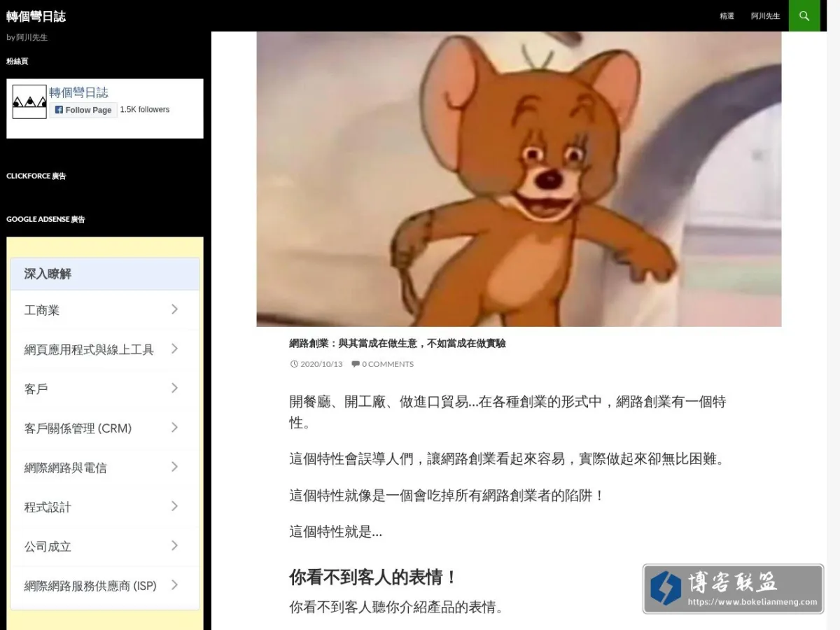Open the 轉個彎日誌 site title
Viewport: 840px width, 630px height.
36,16
